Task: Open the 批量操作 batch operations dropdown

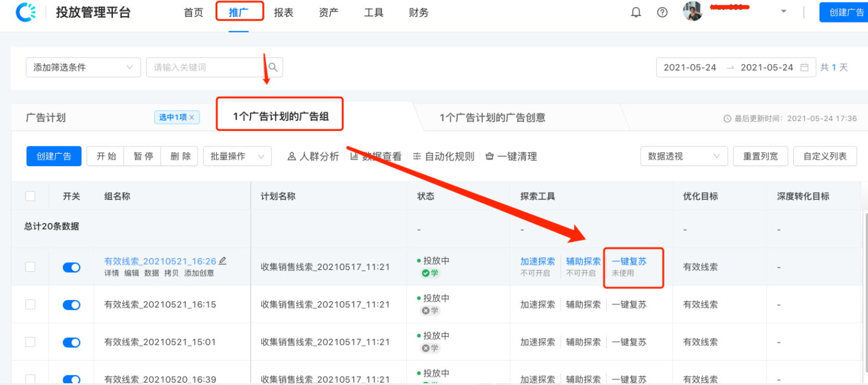Action: coord(237,156)
